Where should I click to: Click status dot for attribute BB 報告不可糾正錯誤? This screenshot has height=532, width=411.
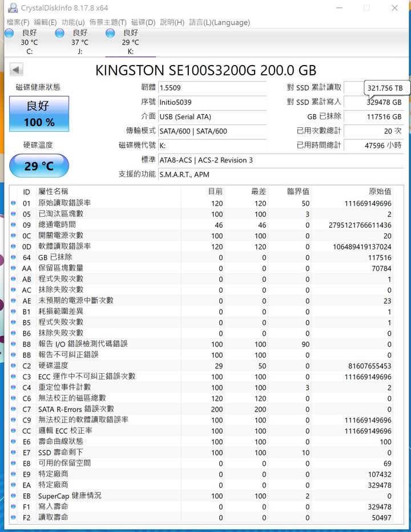13,354
